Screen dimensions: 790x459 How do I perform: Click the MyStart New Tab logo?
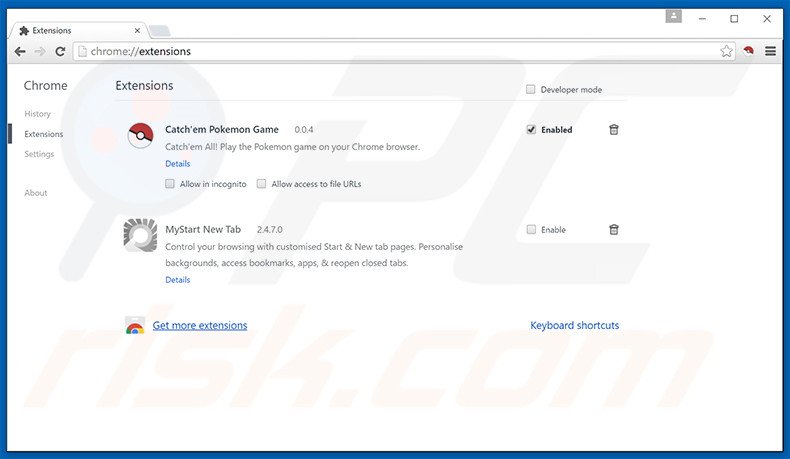[140, 234]
